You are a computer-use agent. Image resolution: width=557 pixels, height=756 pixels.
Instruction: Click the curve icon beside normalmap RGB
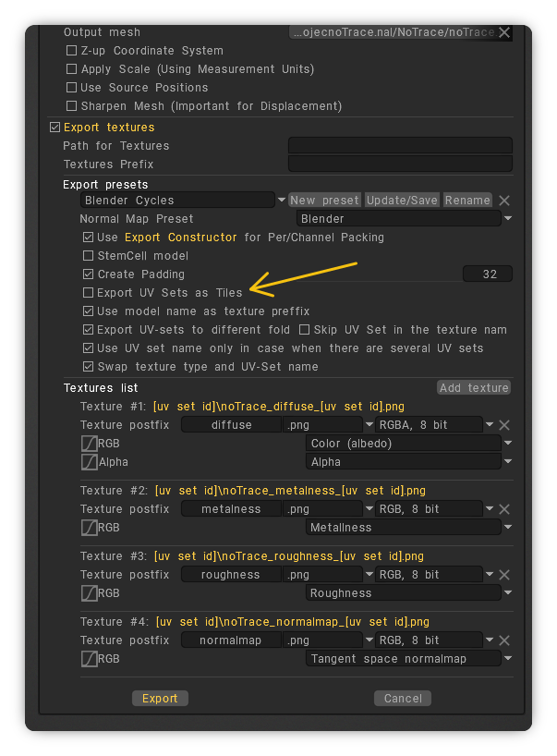(89, 659)
